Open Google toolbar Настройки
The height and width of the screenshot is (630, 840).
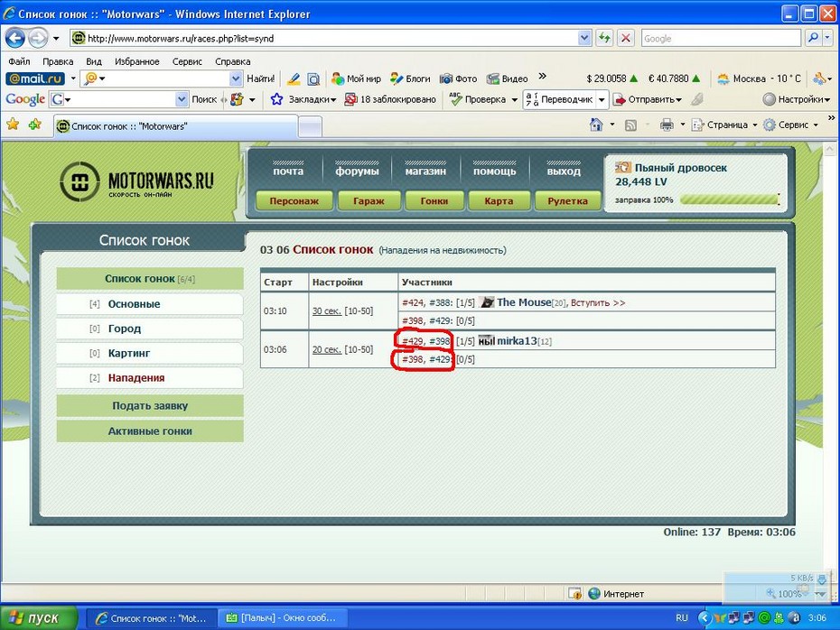click(796, 99)
